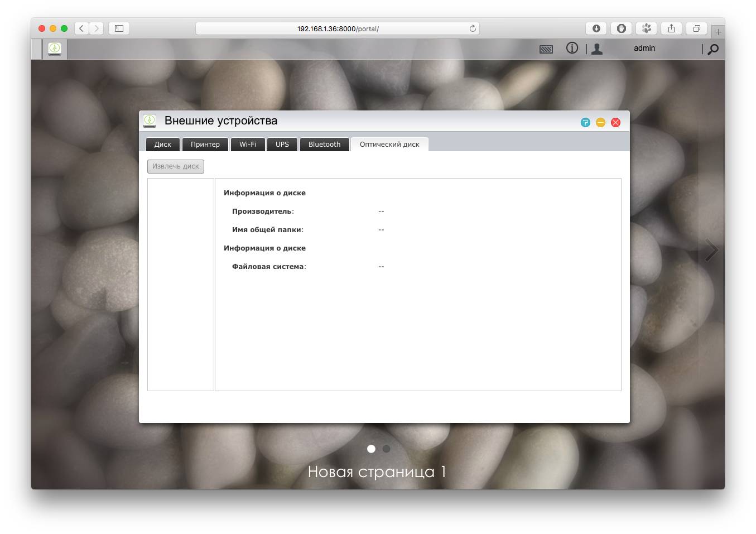The image size is (756, 534).
Task: Switch to the Принтер tab
Action: point(205,145)
